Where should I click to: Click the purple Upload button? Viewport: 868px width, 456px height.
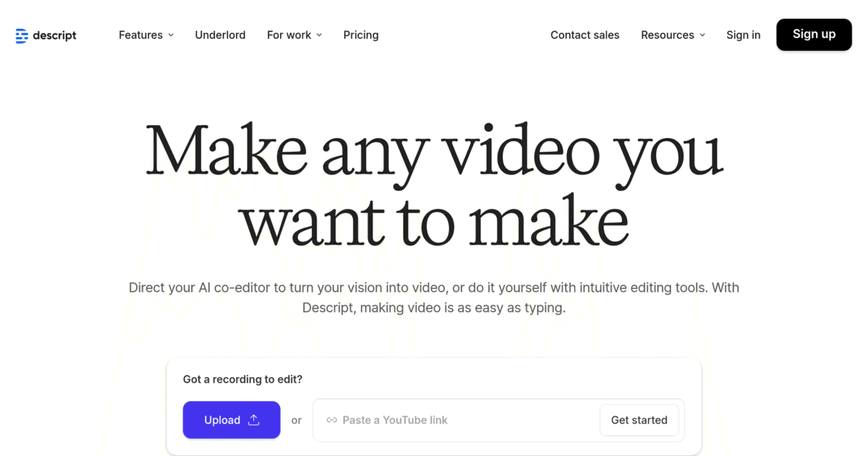click(231, 420)
